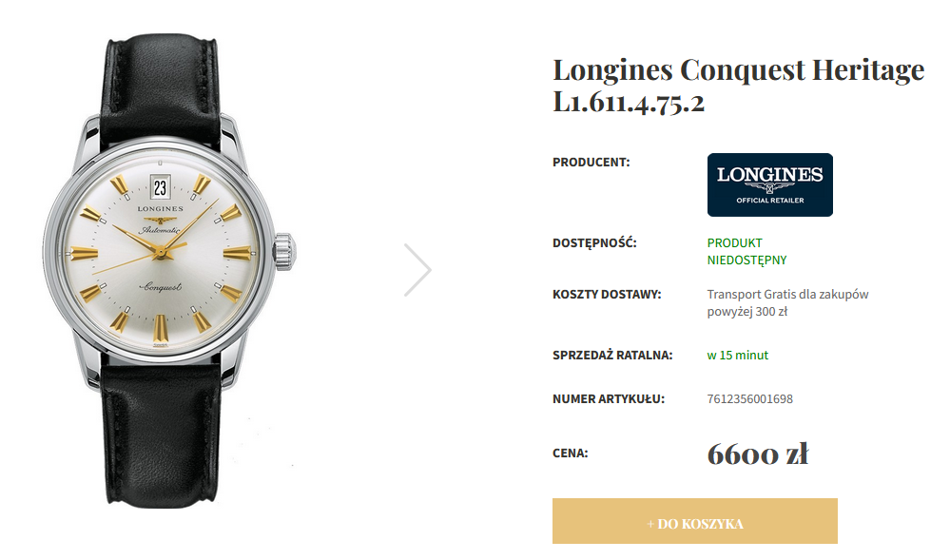Click the KOSZTY DOSTAWY label
The image size is (950, 560).
tap(607, 295)
